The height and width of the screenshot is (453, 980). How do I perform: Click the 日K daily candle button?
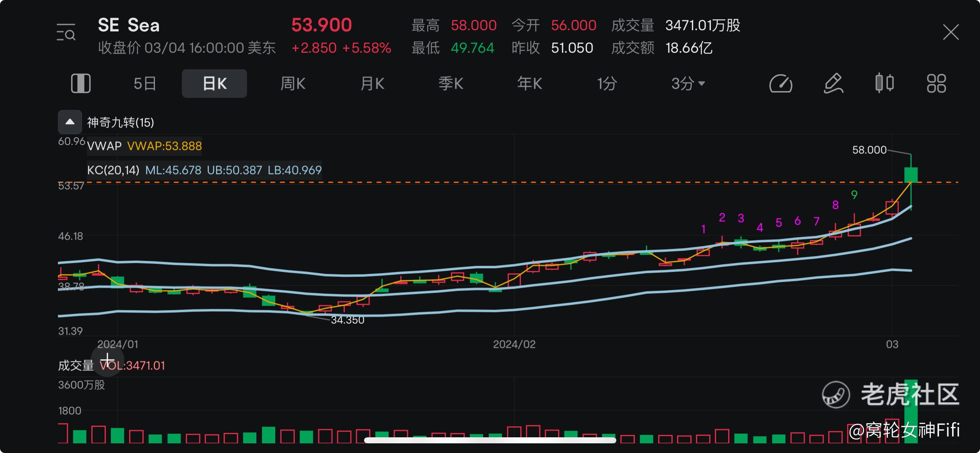coord(214,83)
